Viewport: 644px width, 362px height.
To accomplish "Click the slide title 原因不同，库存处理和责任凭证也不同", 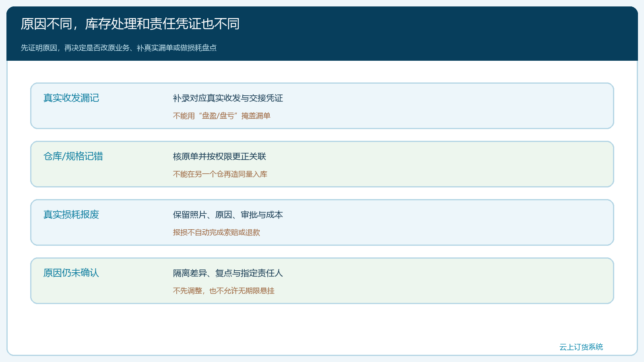I will [x=130, y=24].
